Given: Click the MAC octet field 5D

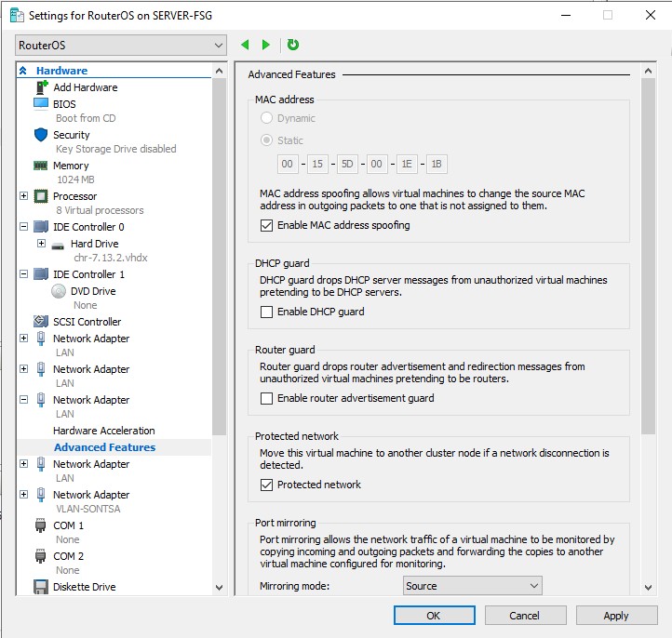Looking at the screenshot, I should point(347,164).
